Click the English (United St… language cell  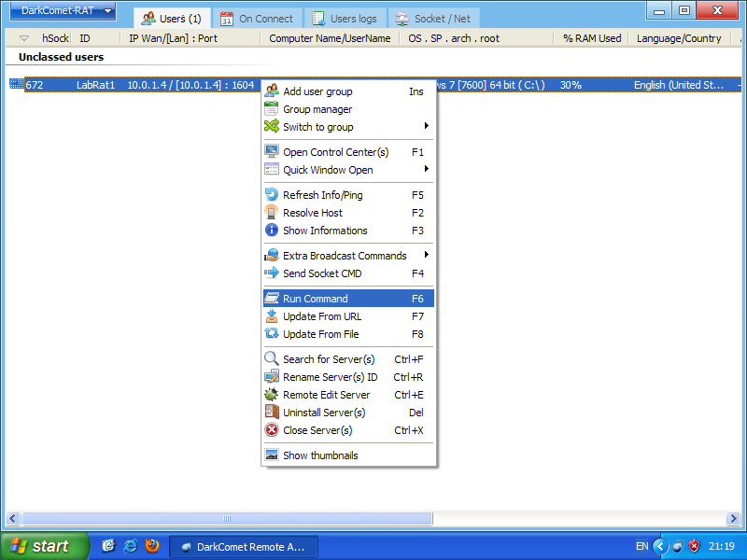679,85
